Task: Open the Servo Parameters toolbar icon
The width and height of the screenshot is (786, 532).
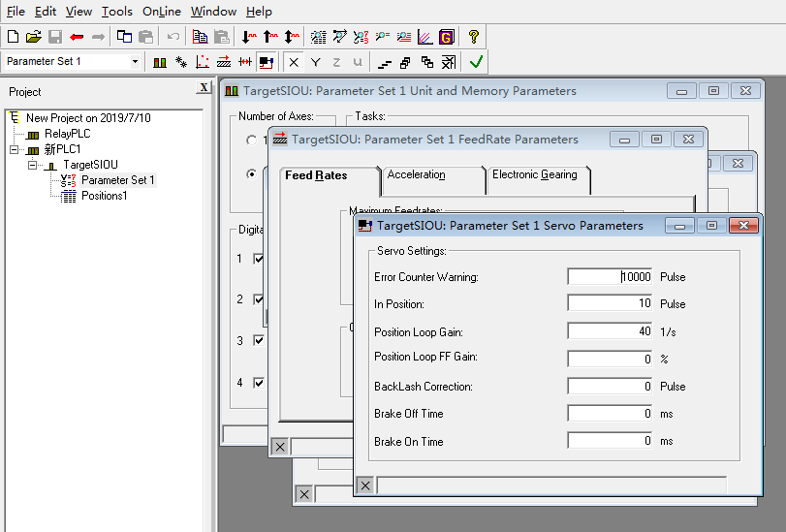Action: click(266, 62)
